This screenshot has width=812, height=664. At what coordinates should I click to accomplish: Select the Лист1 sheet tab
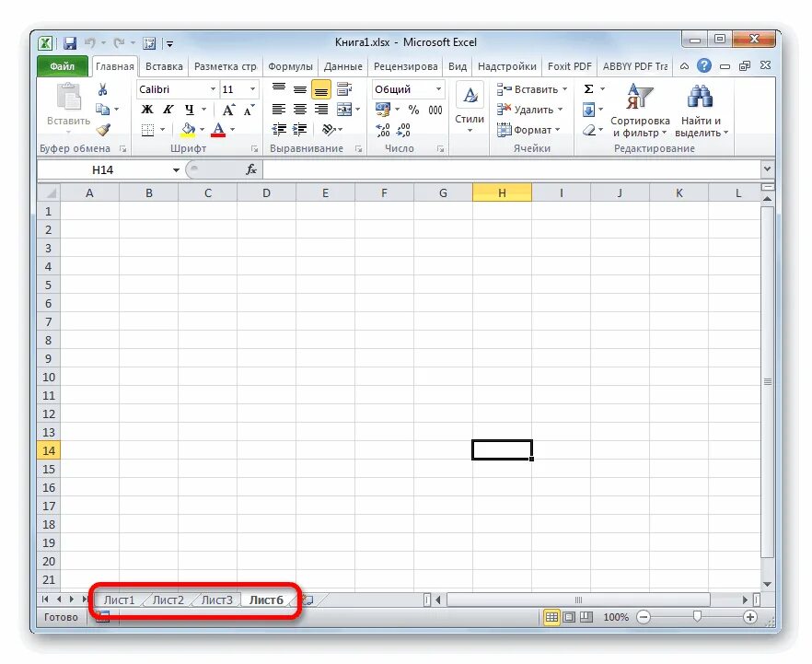(119, 600)
